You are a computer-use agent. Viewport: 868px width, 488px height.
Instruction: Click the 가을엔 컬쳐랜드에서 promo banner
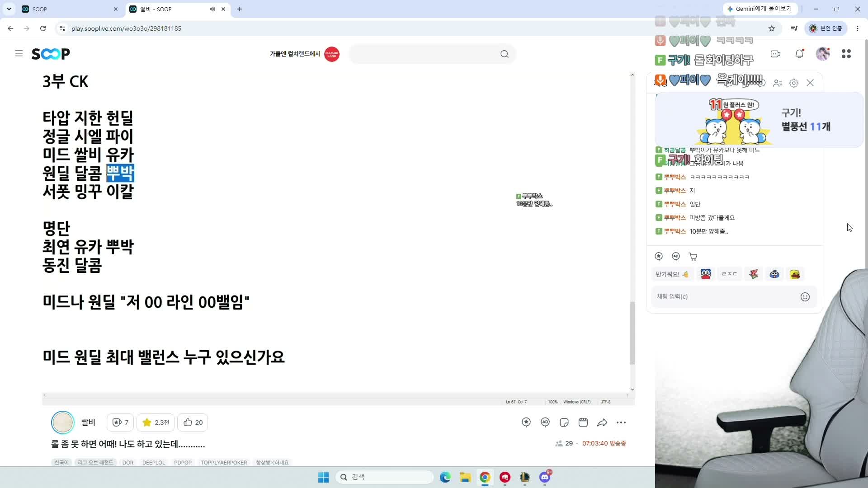point(304,54)
